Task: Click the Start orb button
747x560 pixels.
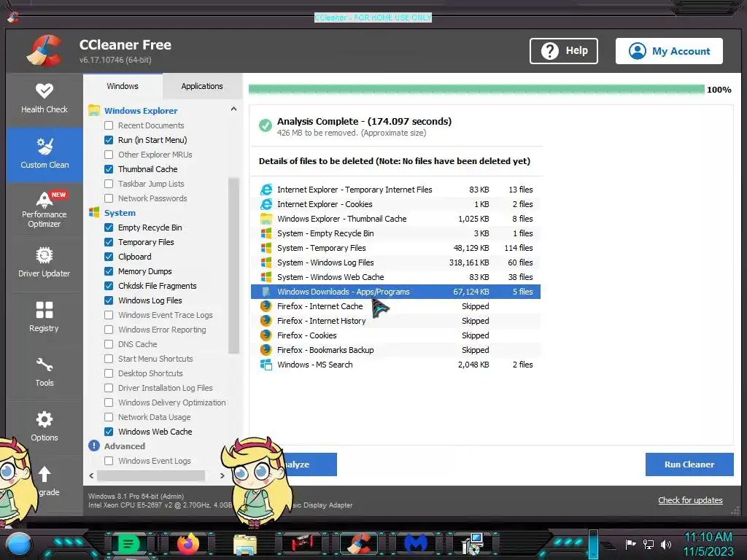Action: [x=19, y=545]
